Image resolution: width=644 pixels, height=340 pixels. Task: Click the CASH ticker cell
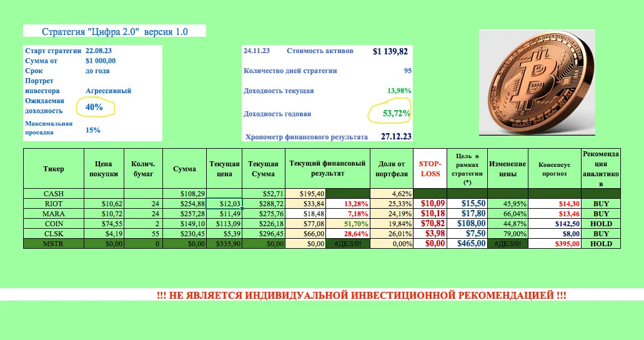pyautogui.click(x=54, y=194)
